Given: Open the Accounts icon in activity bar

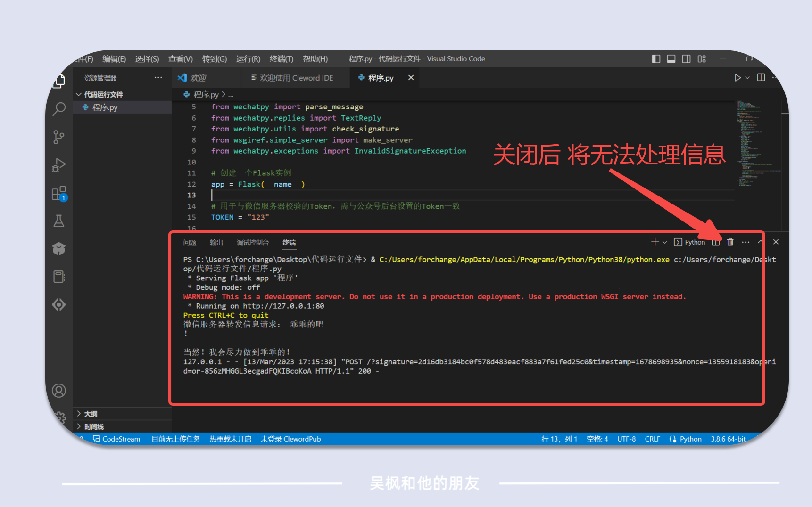Looking at the screenshot, I should (x=59, y=391).
